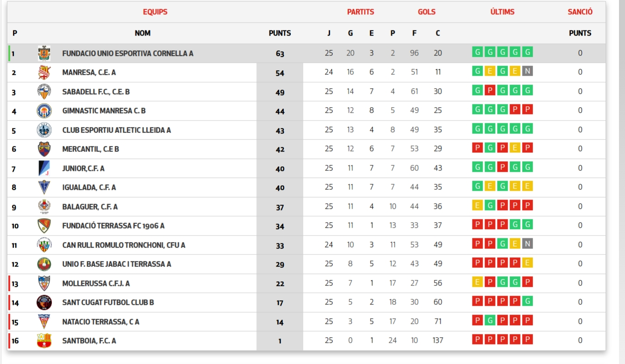Click the Santboia F.C. A crest
625x364 pixels.
44,341
